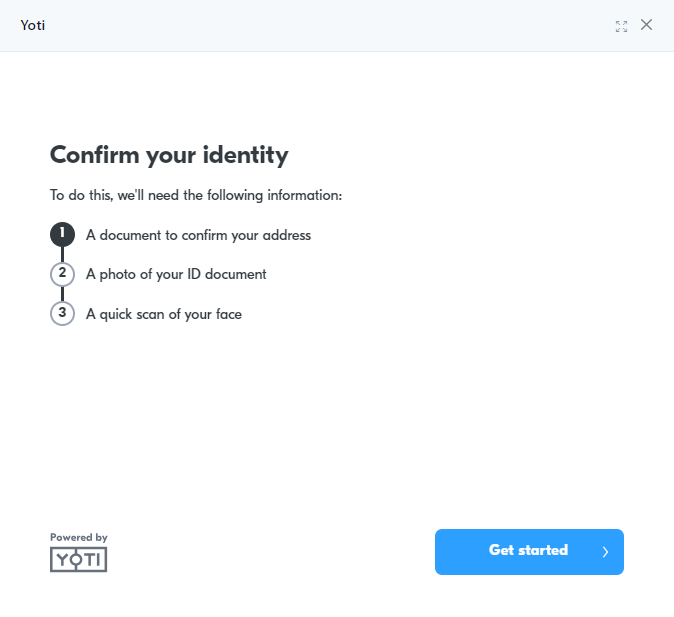The width and height of the screenshot is (674, 617).
Task: Close the Yoti dialog
Action: (646, 25)
